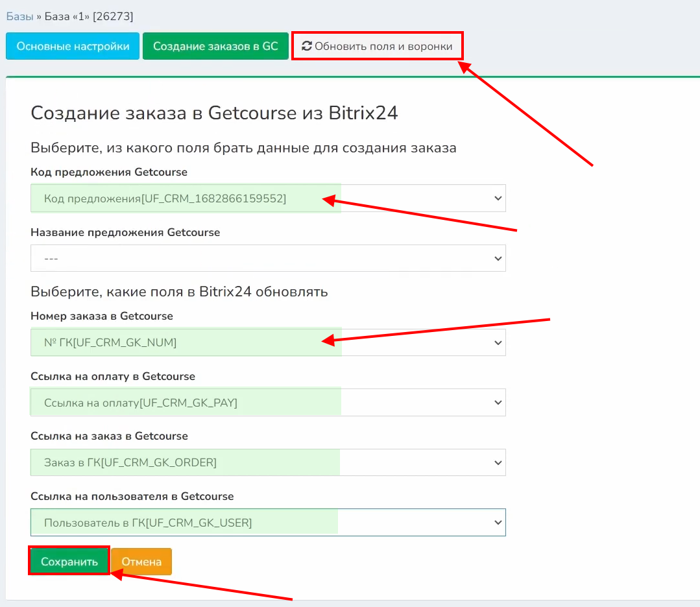Open the Основные настройки section
This screenshot has height=607, width=700.
coord(73,47)
